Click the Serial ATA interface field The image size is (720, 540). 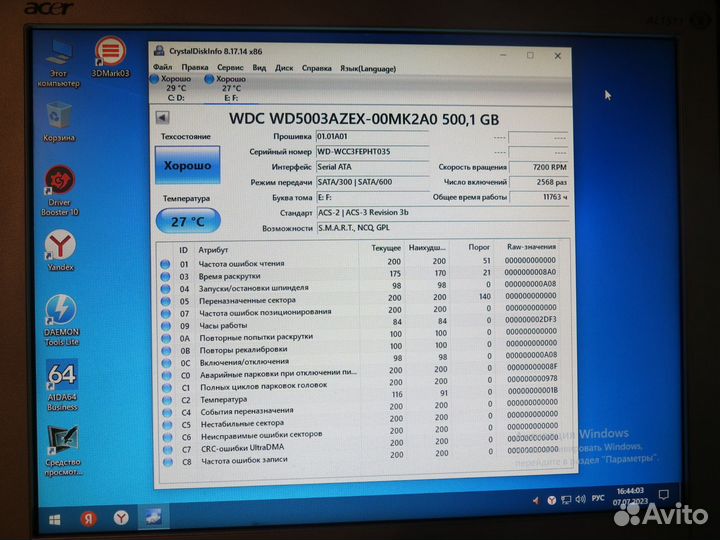tap(372, 167)
